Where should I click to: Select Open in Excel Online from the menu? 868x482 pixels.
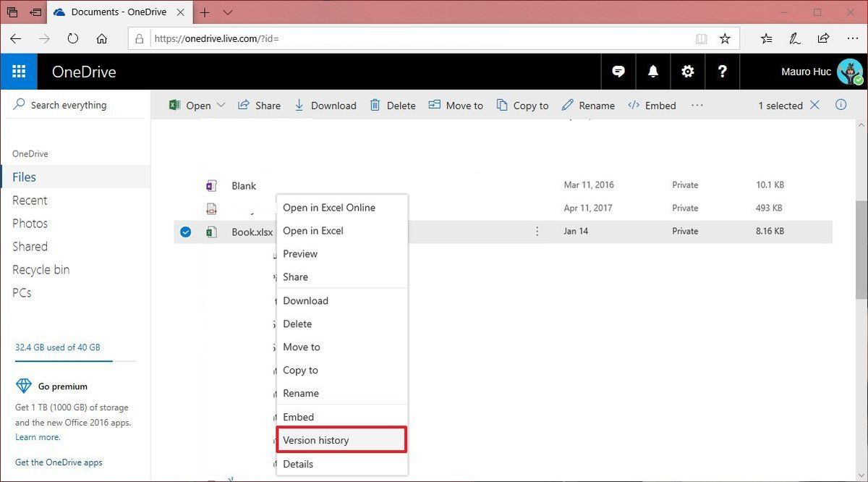[328, 208]
